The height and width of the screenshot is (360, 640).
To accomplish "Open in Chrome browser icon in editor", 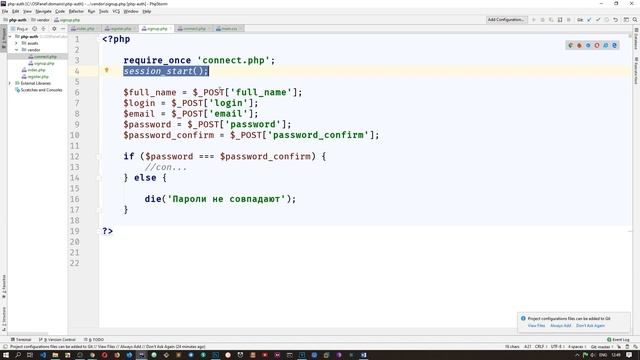I will point(571,45).
